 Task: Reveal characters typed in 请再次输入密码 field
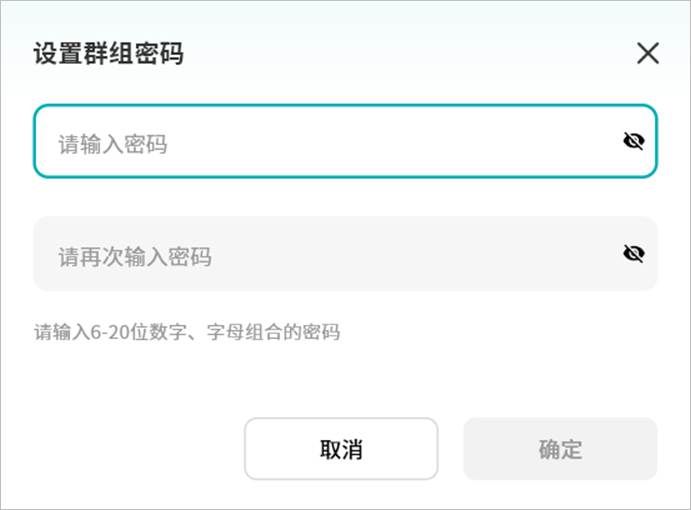(633, 254)
